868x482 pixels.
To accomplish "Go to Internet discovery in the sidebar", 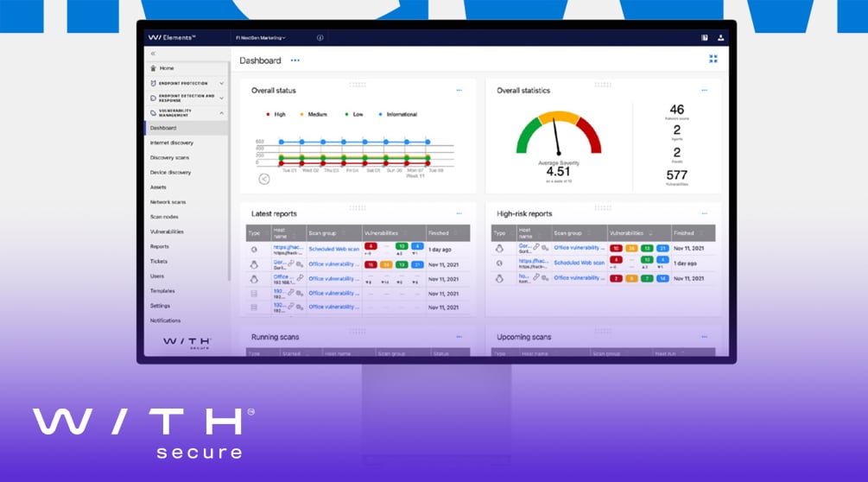I will [x=171, y=143].
